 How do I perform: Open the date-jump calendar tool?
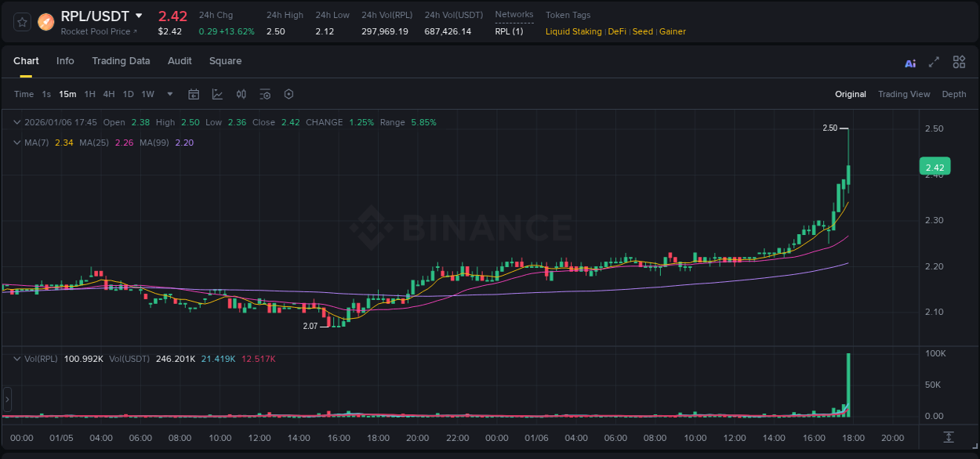[194, 93]
